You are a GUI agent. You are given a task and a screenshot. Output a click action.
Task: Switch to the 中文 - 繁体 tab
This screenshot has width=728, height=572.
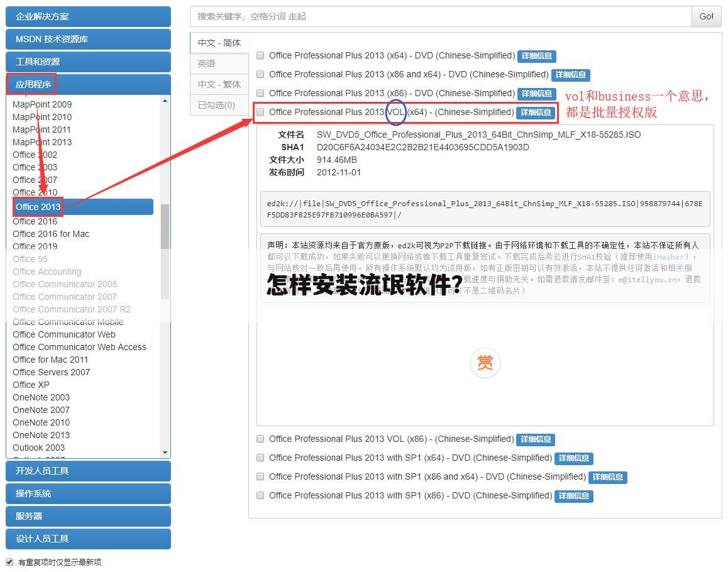tap(219, 84)
